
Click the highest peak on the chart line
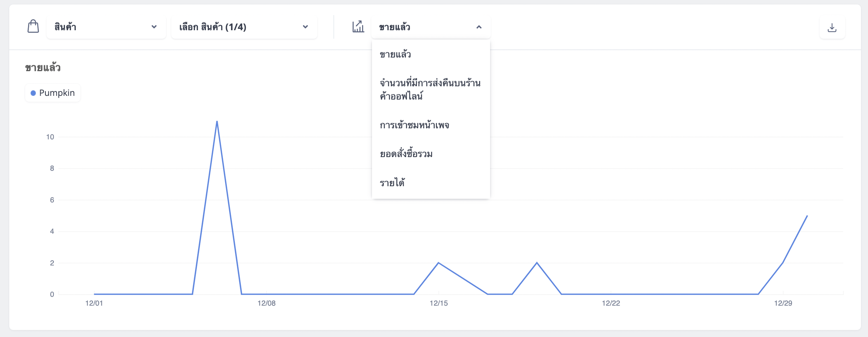point(217,121)
